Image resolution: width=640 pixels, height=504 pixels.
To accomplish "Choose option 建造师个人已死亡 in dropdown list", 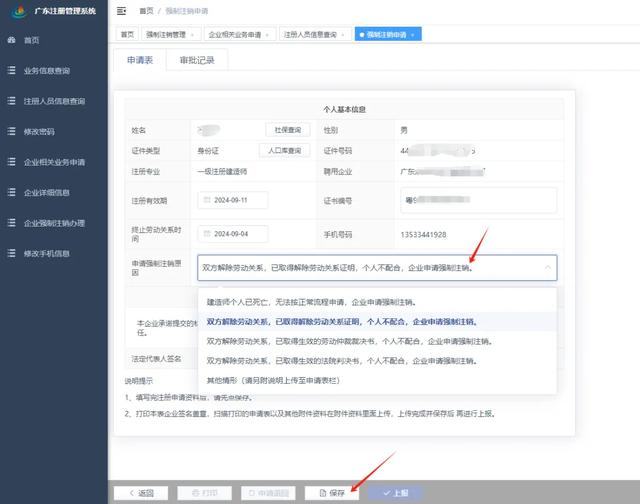I will coord(377,302).
